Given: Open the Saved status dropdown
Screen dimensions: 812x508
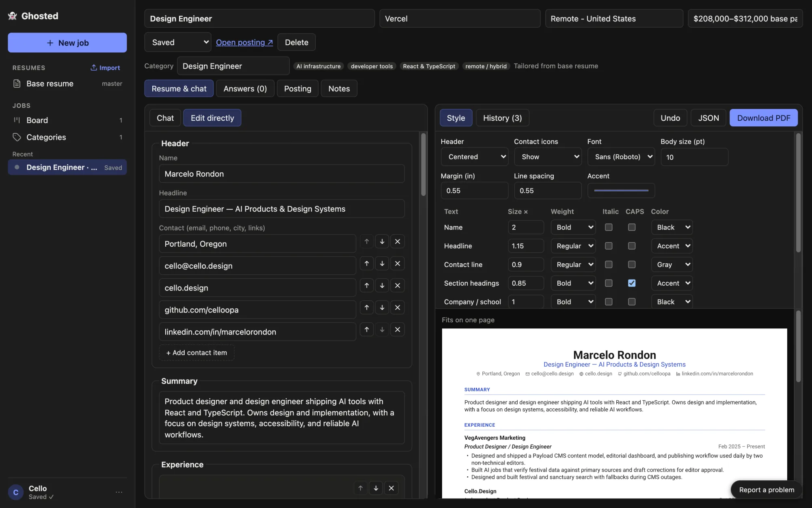Looking at the screenshot, I should coord(178,42).
